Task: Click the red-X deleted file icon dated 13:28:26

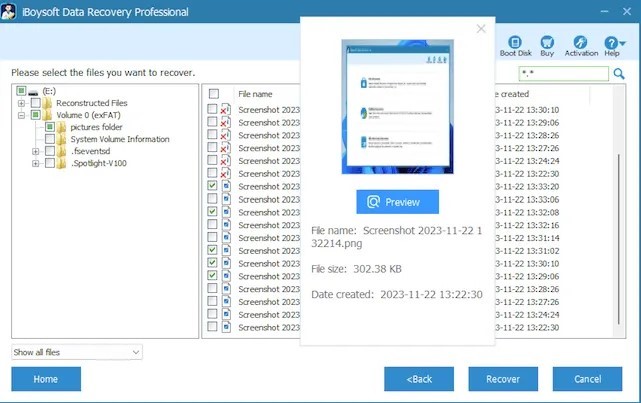Action: tap(226, 135)
